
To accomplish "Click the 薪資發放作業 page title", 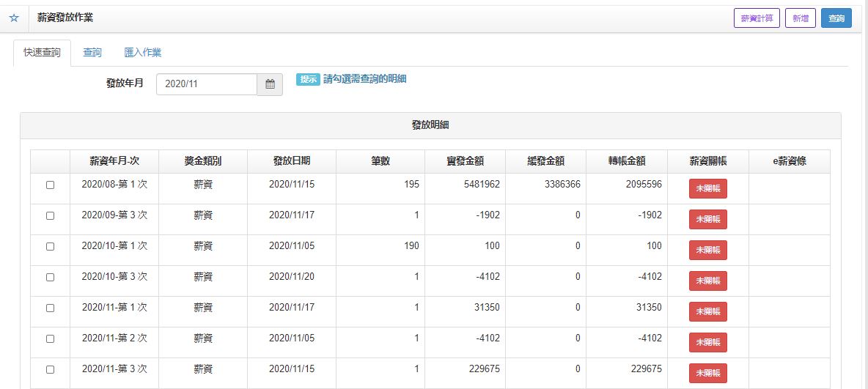I will pyautogui.click(x=65, y=18).
